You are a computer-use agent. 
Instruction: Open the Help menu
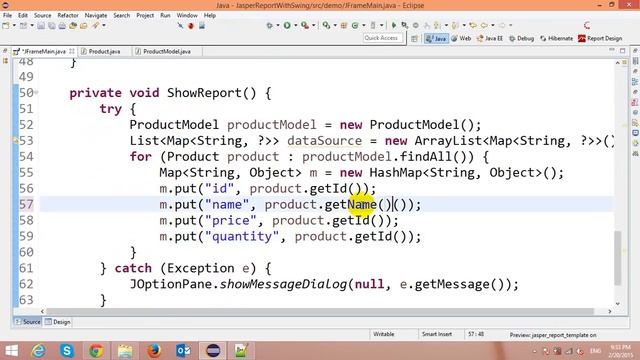point(209,16)
